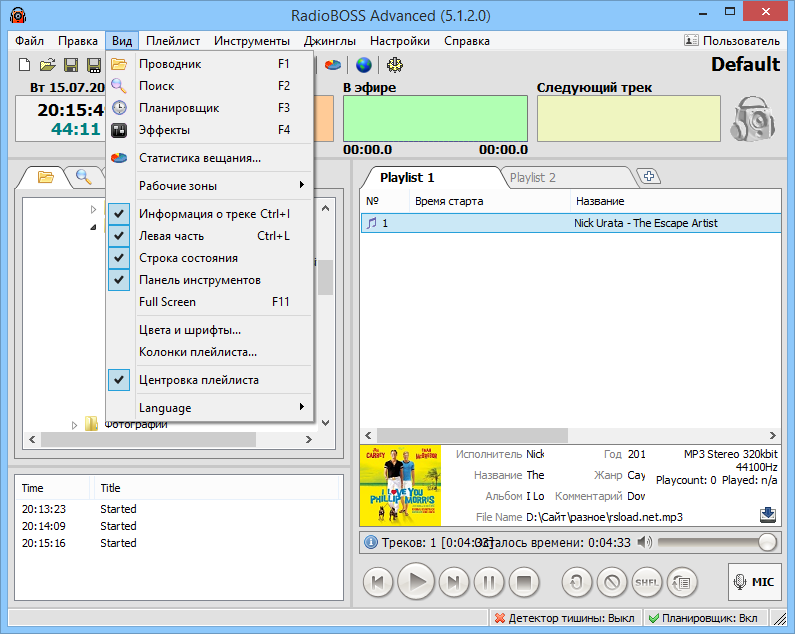Click the broadcast statistics pie chart toolbar icon
This screenshot has width=795, height=634.
pos(333,64)
